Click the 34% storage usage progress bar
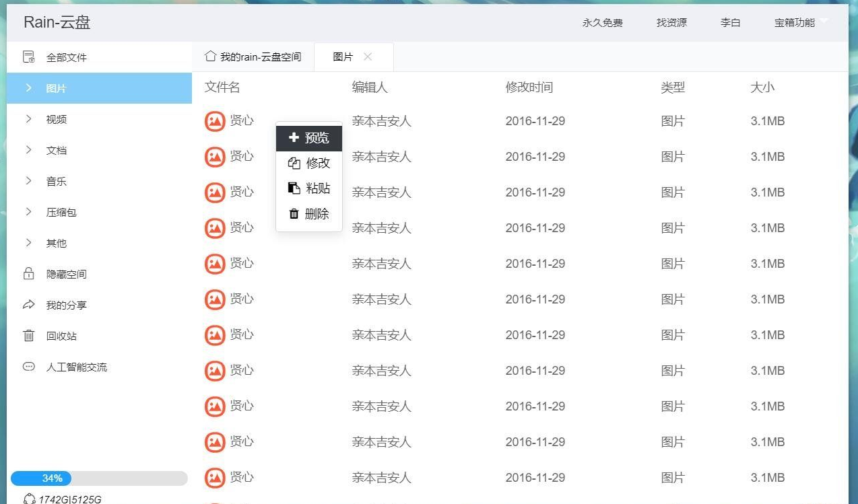The image size is (858, 504). [99, 478]
